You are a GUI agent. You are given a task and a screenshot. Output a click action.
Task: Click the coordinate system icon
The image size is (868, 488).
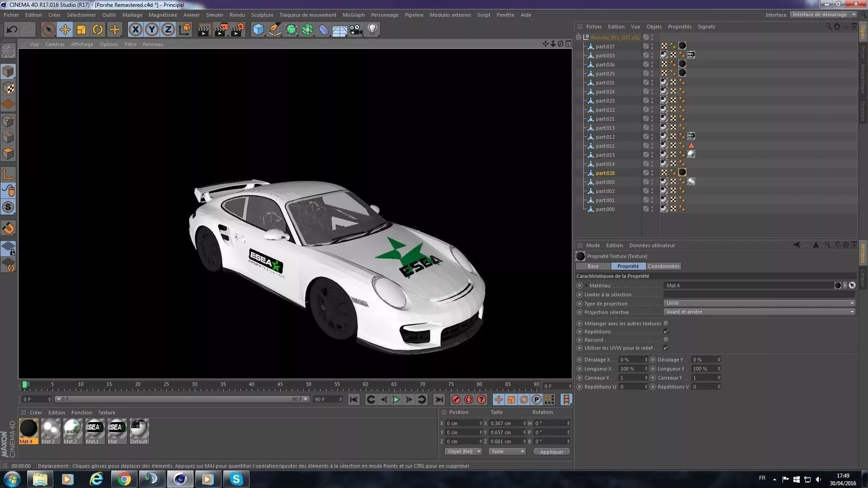(x=184, y=30)
